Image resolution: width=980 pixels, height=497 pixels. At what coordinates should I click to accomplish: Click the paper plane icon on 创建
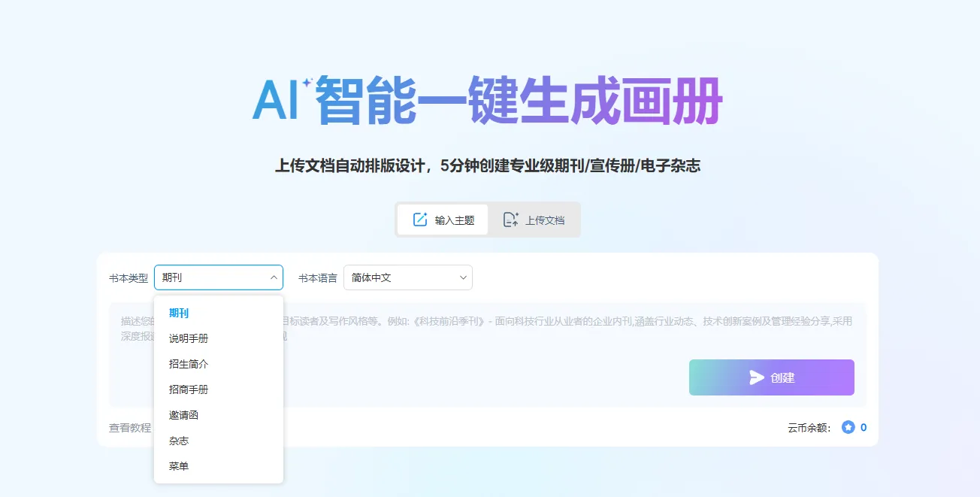(756, 377)
